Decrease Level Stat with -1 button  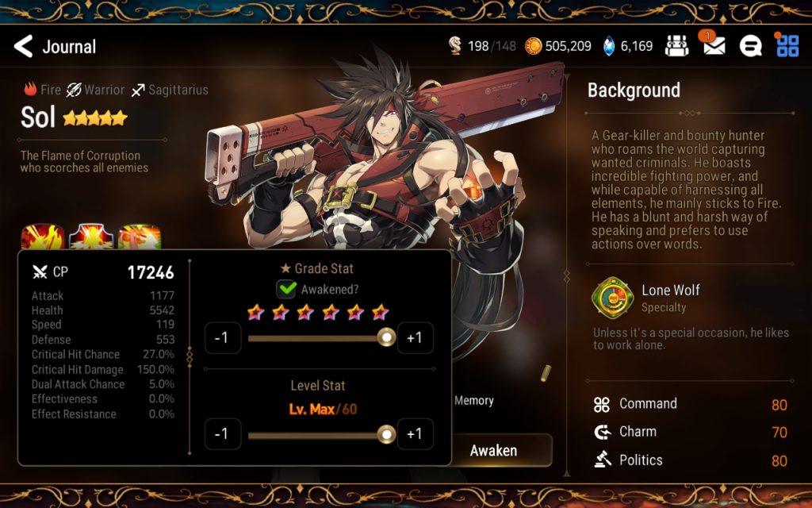point(223,434)
